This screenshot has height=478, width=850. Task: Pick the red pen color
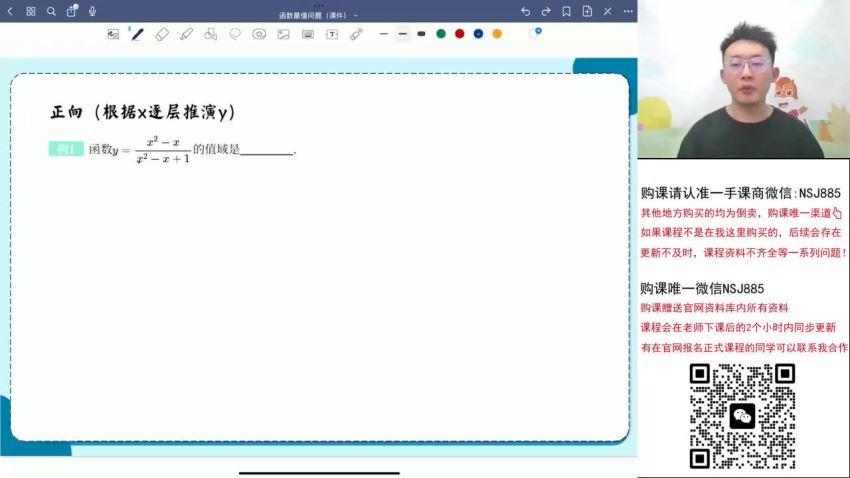pos(460,34)
